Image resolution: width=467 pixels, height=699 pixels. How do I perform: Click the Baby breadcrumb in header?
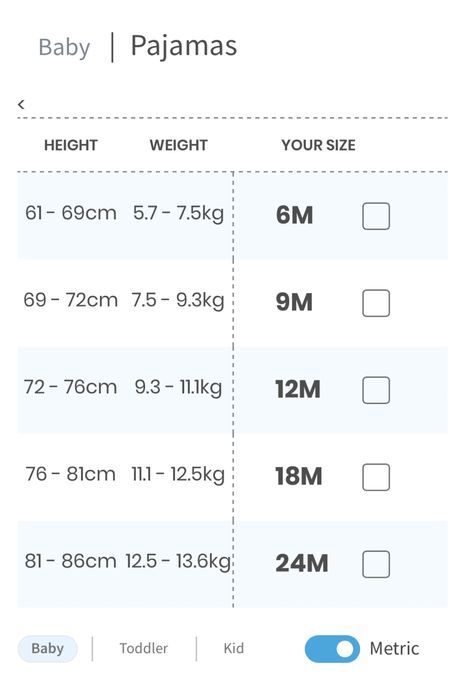64,47
